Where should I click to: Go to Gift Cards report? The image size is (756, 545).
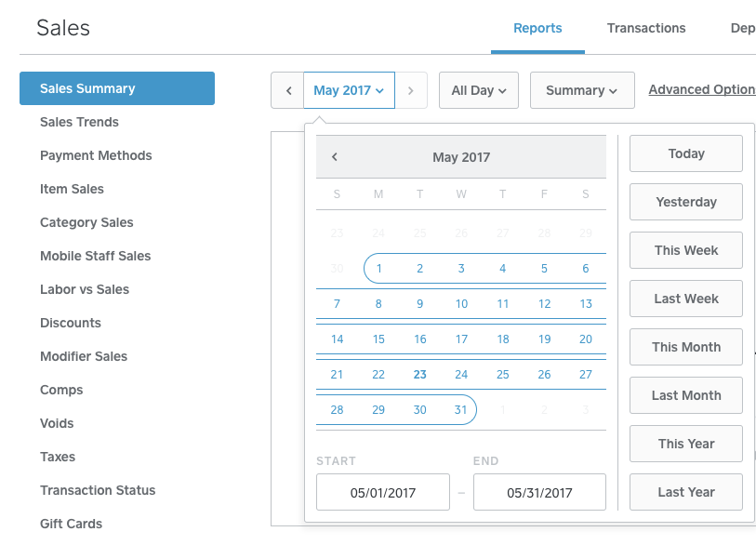point(71,524)
